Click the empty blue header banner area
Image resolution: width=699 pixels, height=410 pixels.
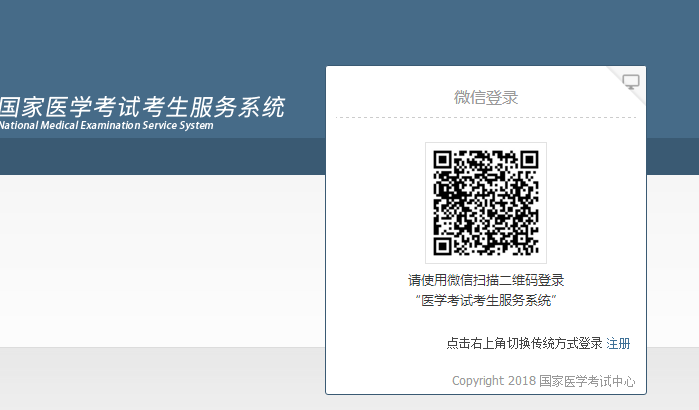(x=150, y=40)
